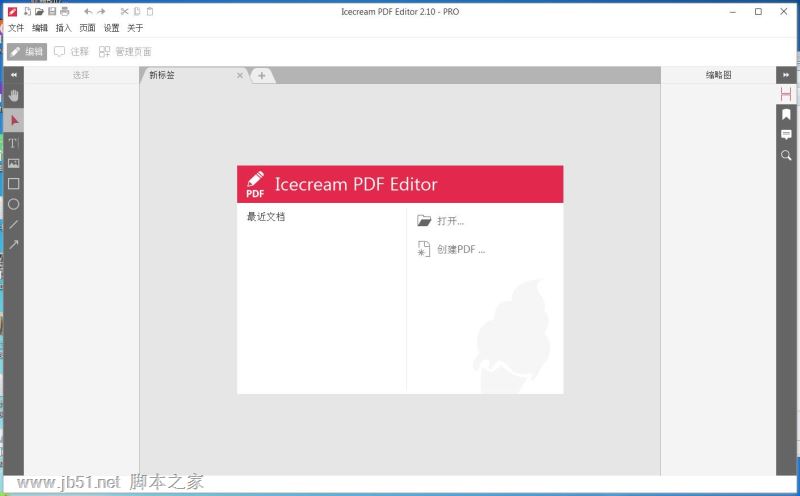Select the Text tool

pyautogui.click(x=14, y=143)
